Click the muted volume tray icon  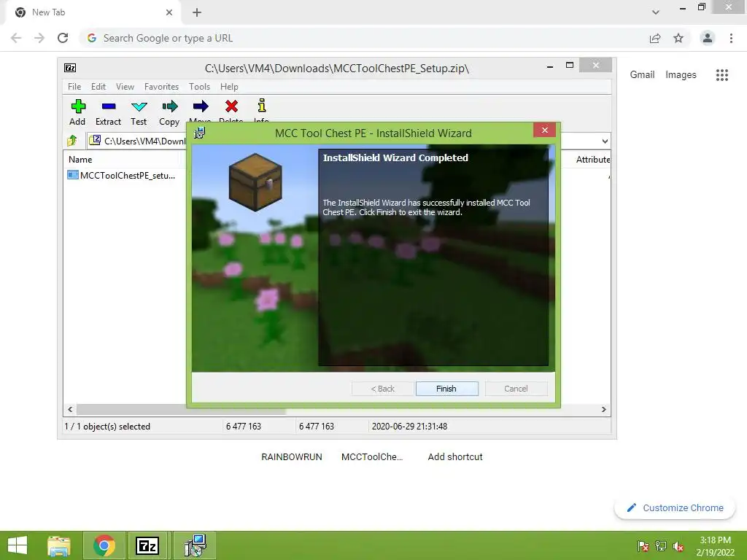(x=678, y=546)
